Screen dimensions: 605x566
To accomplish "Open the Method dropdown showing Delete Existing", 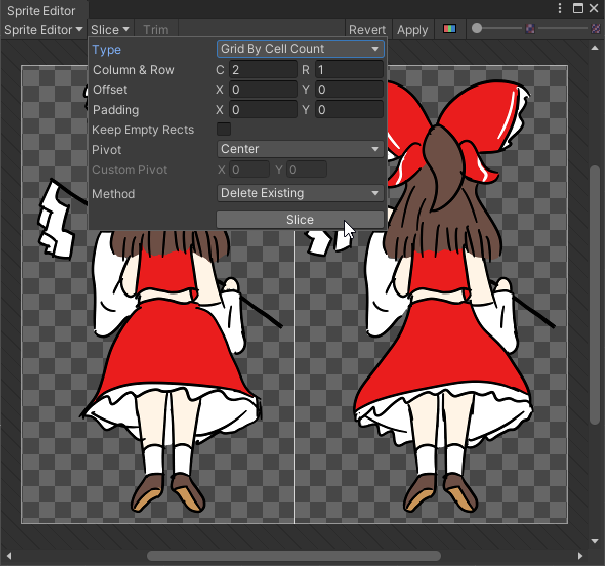I will [x=300, y=193].
